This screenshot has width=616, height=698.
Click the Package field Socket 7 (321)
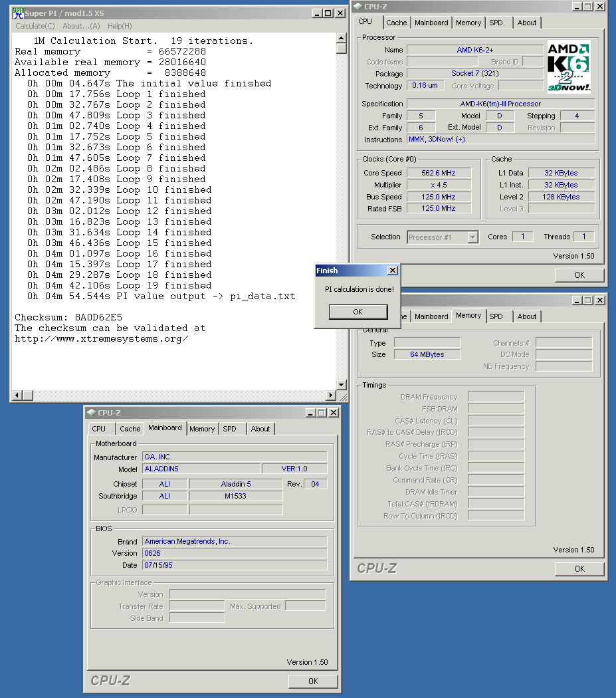pyautogui.click(x=475, y=73)
